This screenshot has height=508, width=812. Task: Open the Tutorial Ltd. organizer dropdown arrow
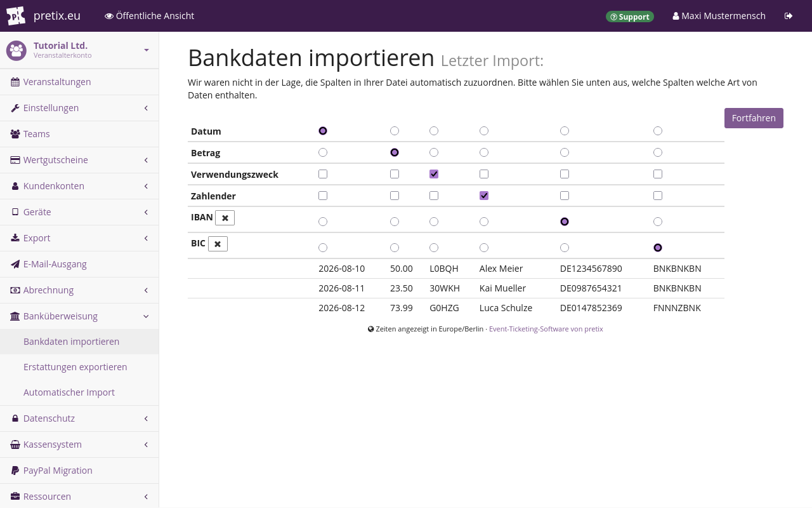click(147, 50)
